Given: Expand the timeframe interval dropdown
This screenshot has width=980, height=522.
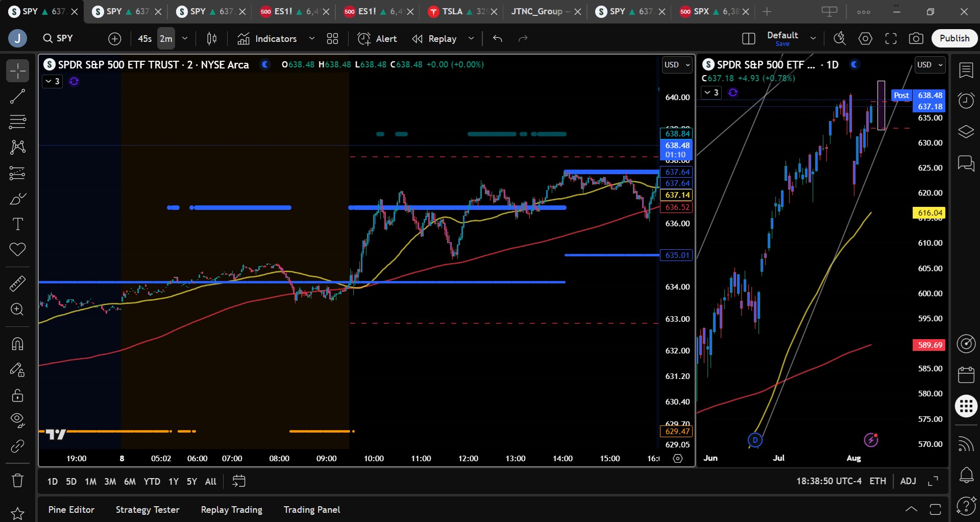Looking at the screenshot, I should coord(185,38).
